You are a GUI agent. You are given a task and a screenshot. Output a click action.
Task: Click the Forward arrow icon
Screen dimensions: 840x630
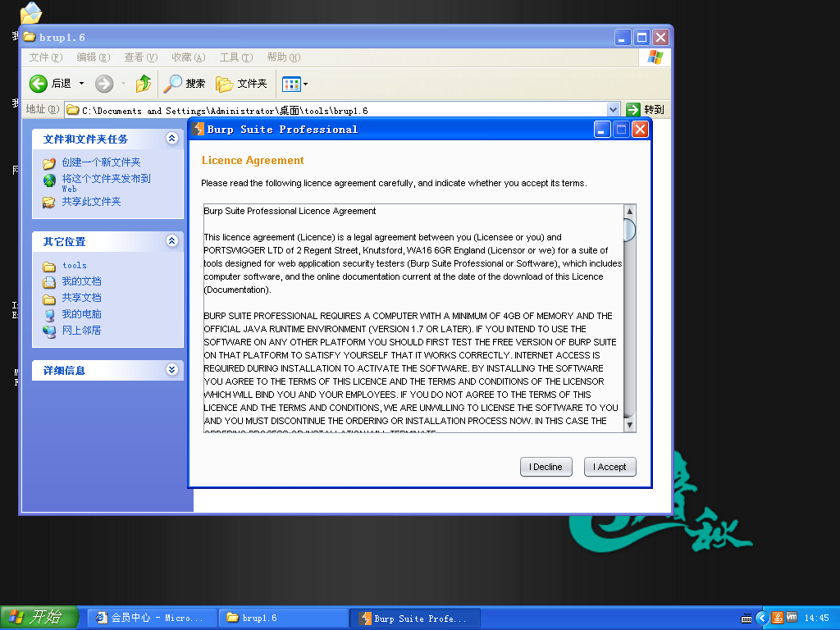104,84
